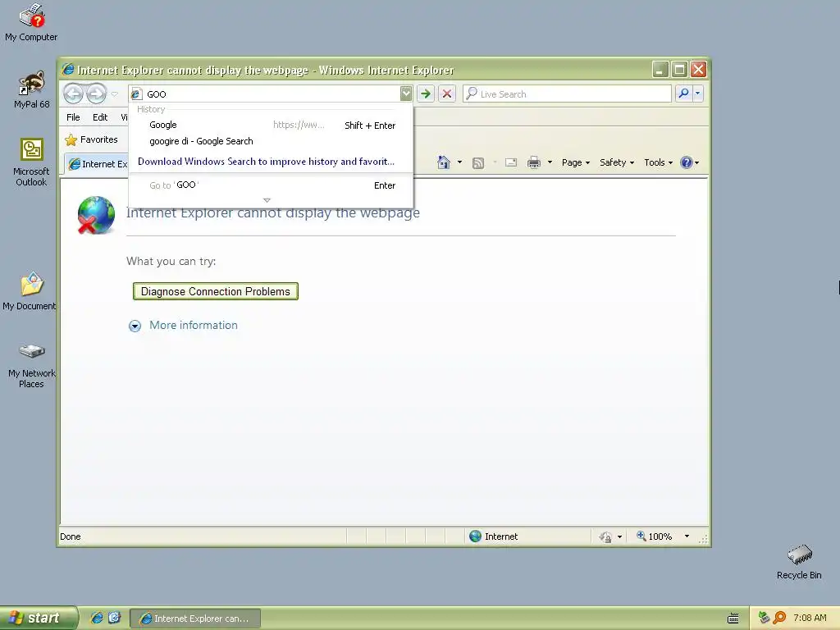Open the search provider options dropdown
The image size is (840, 630).
[697, 94]
